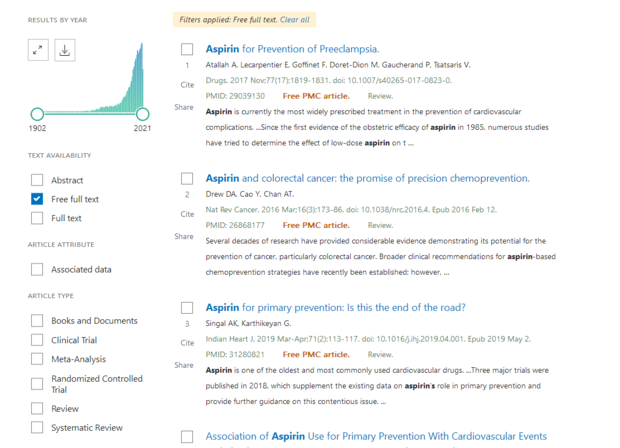Tick the Systematic Review checkbox
The height and width of the screenshot is (448, 620).
tap(37, 427)
